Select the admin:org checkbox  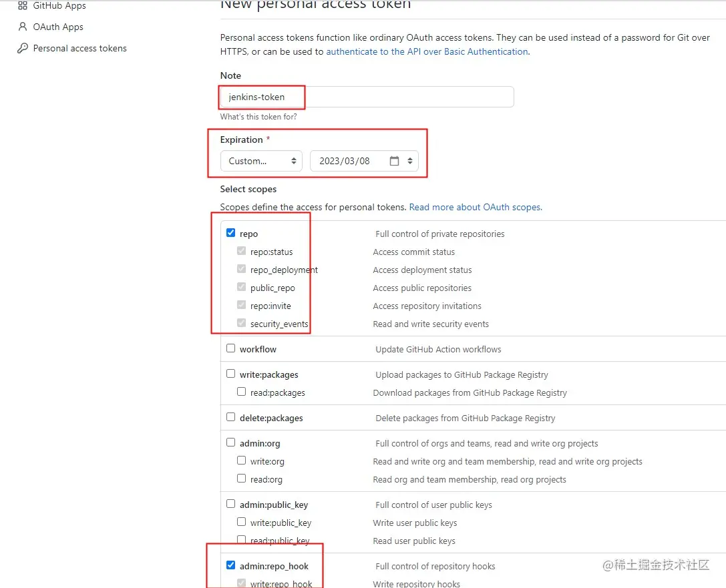[231, 443]
